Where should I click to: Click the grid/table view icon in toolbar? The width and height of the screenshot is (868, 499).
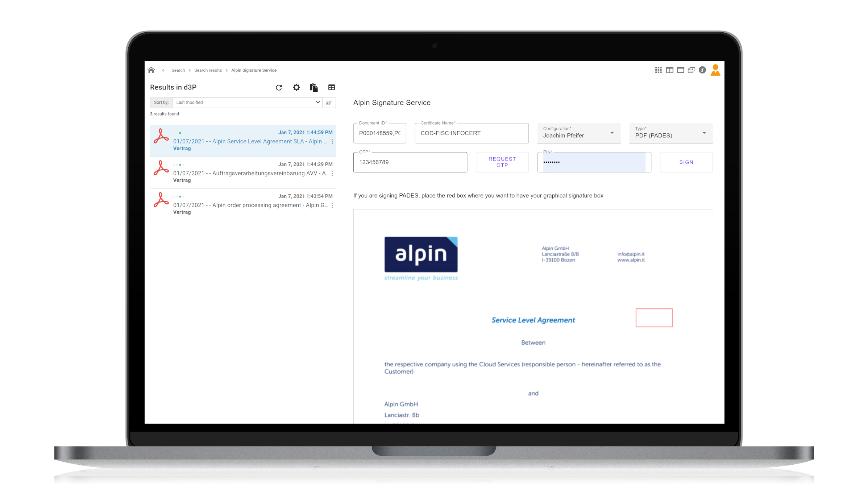tap(332, 88)
